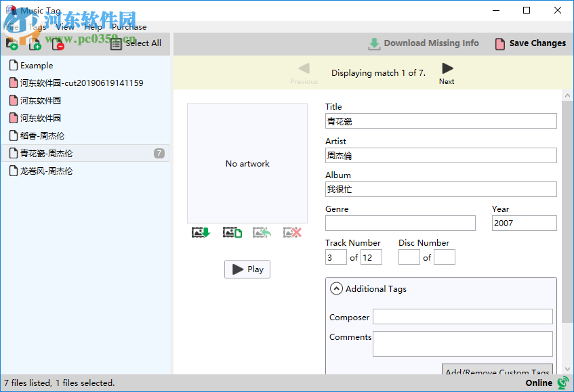
Task: Click Download Missing Info
Action: coord(423,43)
